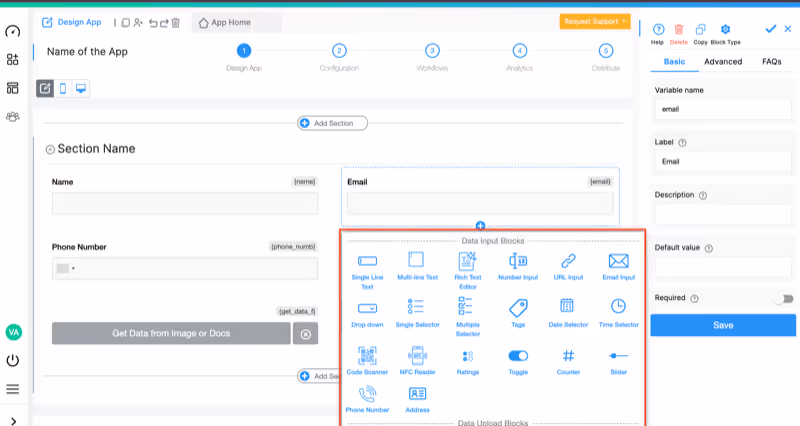Screen dimensions: 800x426
Task: Insert the Rich Text Editor block
Action: tap(467, 271)
